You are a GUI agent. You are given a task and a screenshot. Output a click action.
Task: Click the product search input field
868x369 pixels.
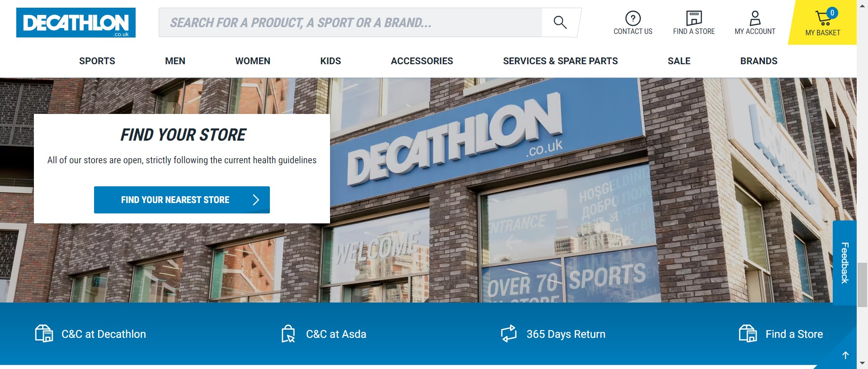350,23
